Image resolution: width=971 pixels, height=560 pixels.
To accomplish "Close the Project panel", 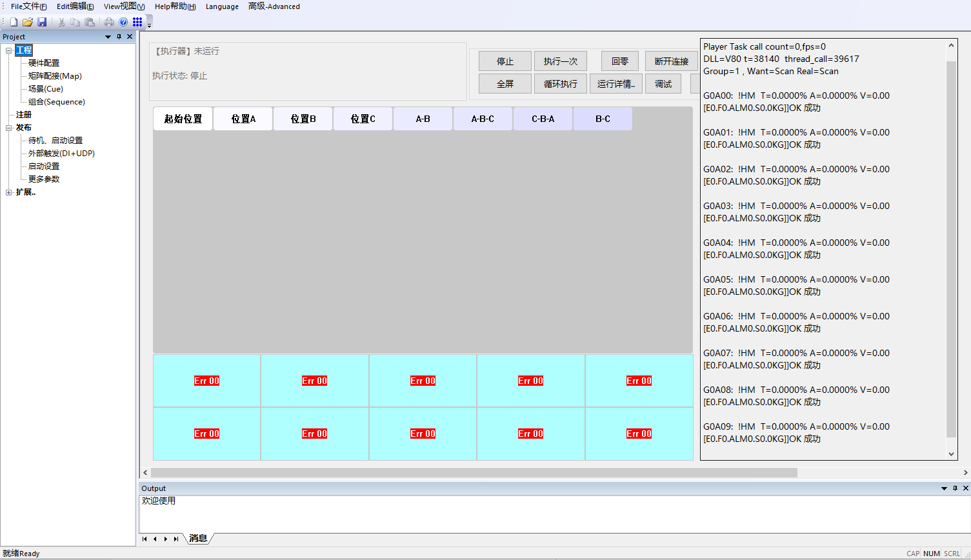I will tap(130, 37).
